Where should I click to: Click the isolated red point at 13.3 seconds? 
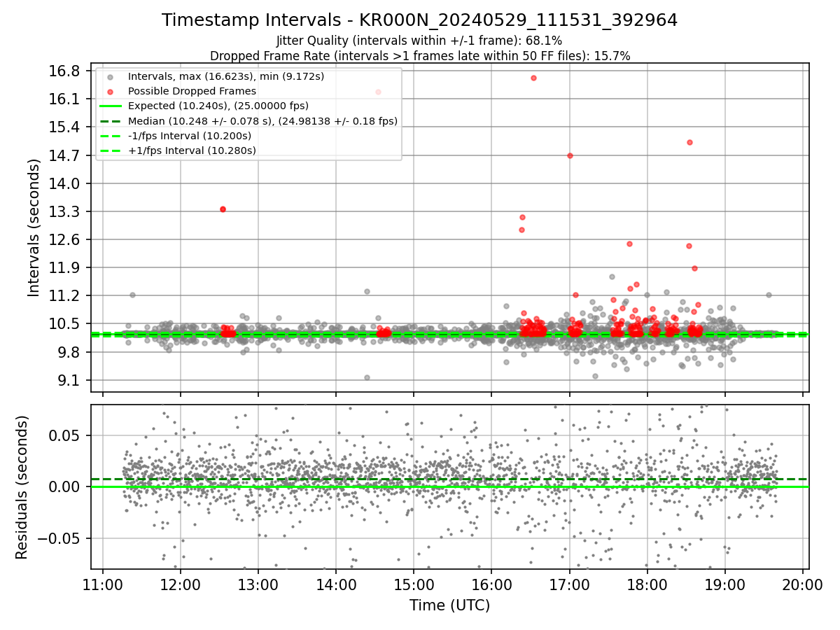click(223, 209)
